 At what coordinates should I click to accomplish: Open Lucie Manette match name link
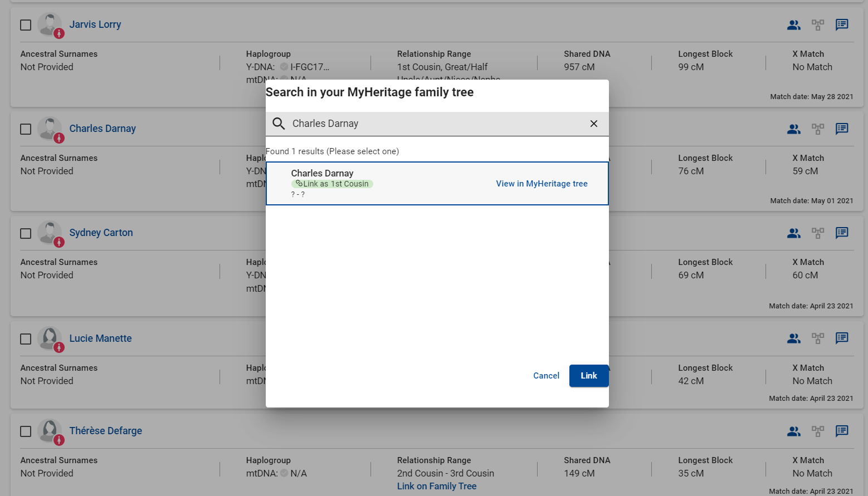[100, 338]
